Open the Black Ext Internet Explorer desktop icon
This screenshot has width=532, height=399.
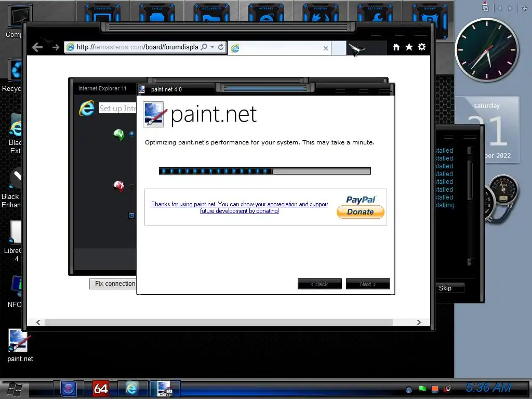(16, 134)
